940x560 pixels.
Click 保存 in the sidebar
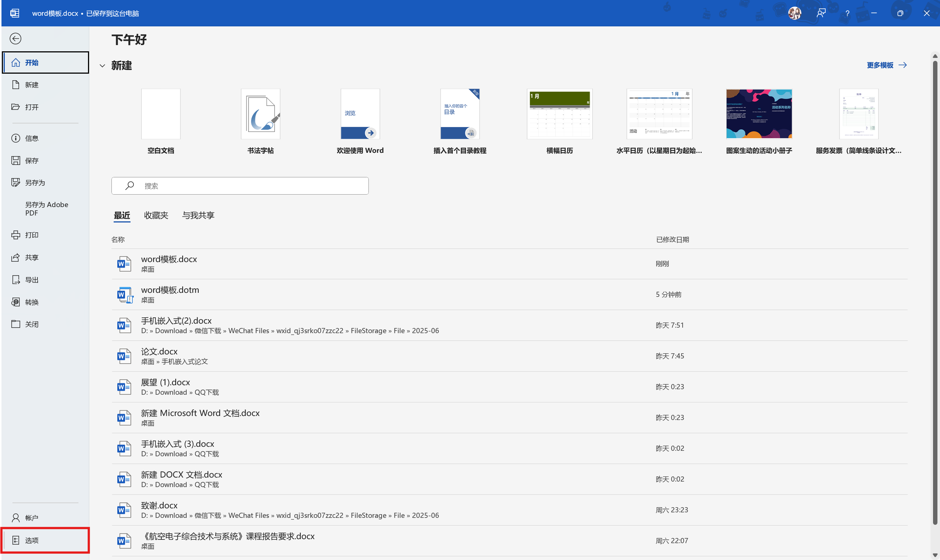(x=45, y=161)
